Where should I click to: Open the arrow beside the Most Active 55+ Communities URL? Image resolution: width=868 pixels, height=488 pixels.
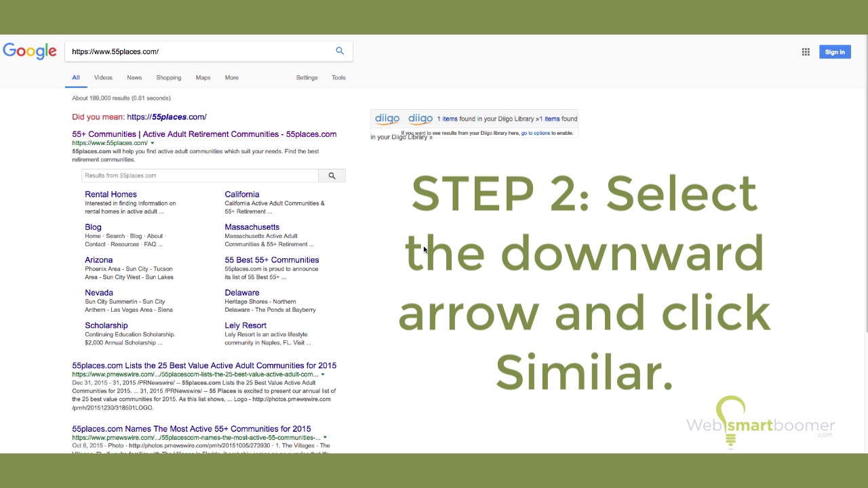(325, 437)
